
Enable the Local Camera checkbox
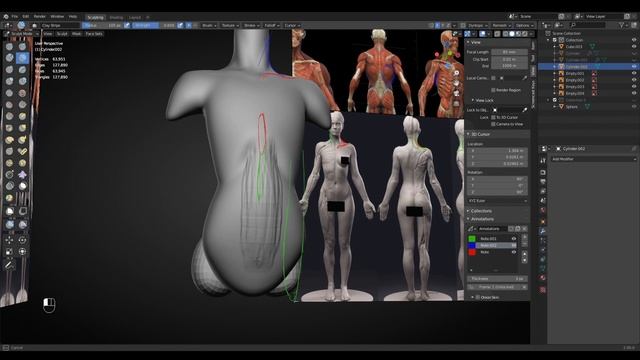coord(493,78)
